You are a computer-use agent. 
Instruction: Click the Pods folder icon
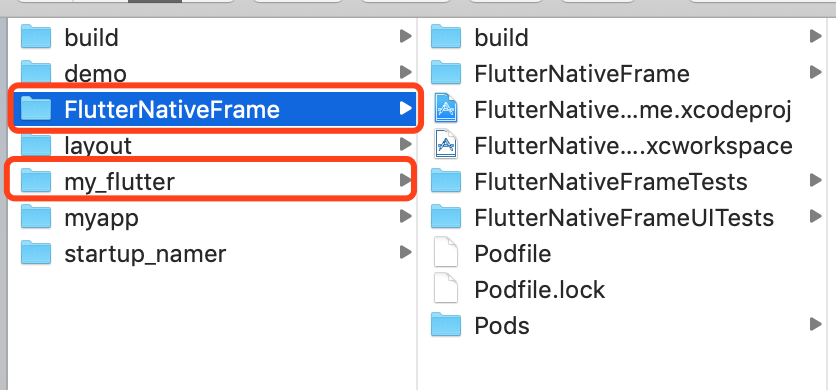(446, 325)
